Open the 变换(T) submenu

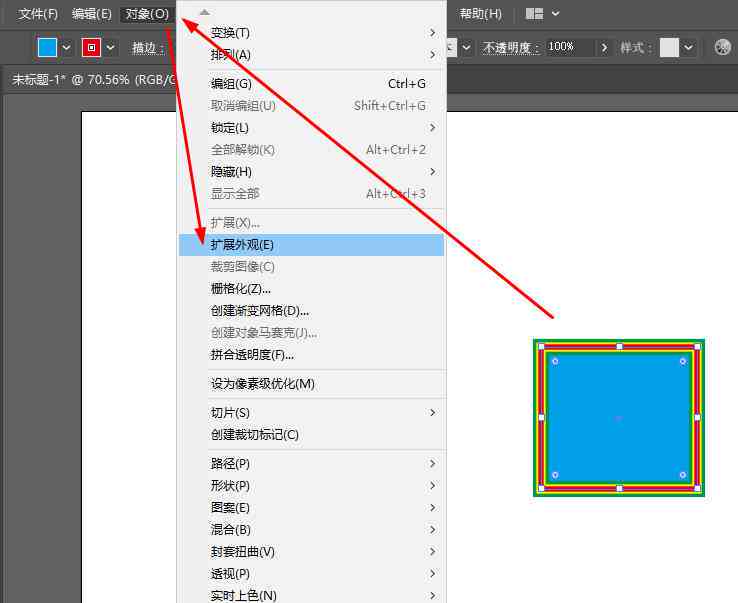(x=312, y=33)
